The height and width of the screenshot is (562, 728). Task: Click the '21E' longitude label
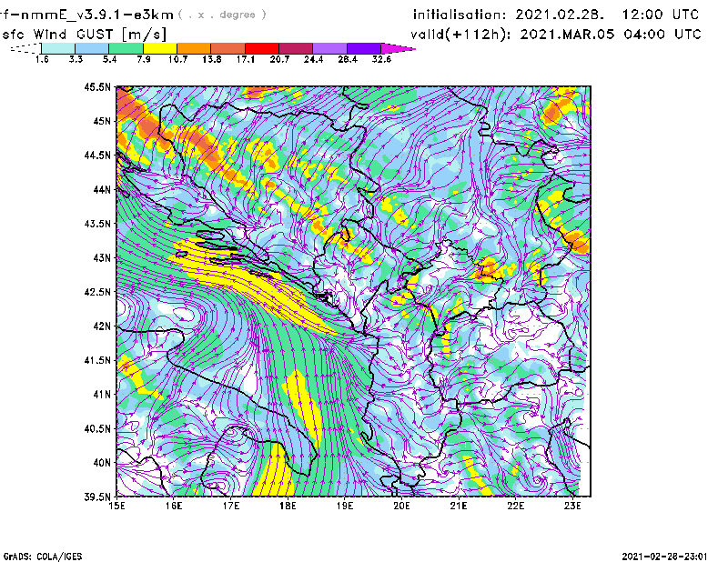(459, 506)
